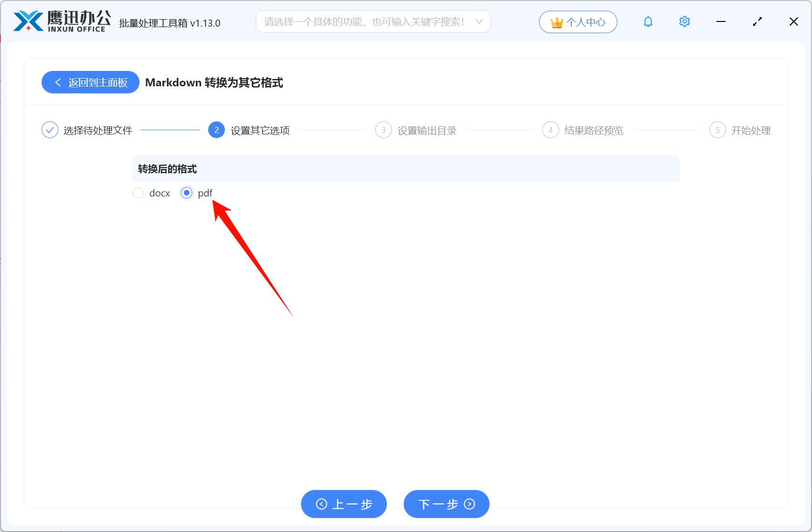
Task: Click the pdf radio button again to confirm
Action: (x=187, y=193)
